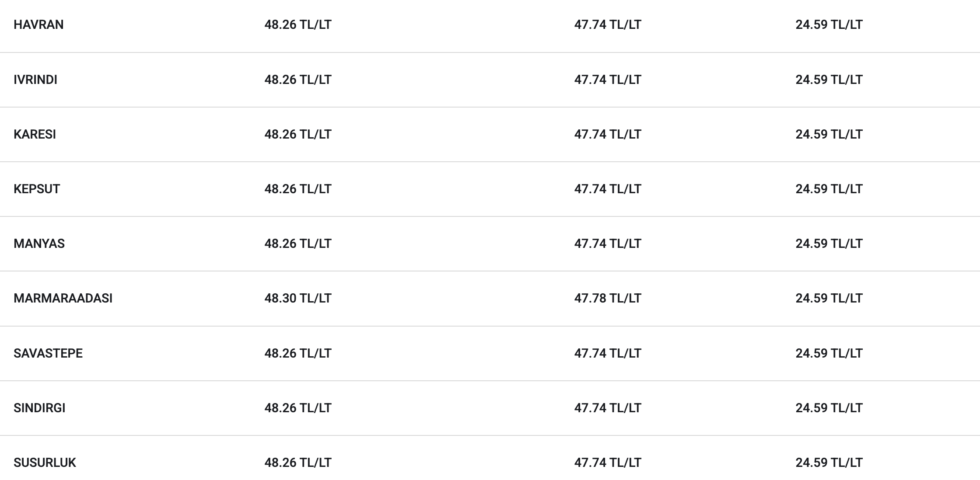The image size is (980, 480).
Task: Click the 48.26 TL/LT price in SINDIRGI row
Action: [298, 408]
